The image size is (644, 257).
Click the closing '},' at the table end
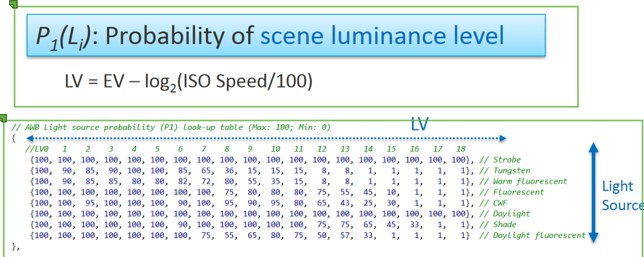click(16, 247)
